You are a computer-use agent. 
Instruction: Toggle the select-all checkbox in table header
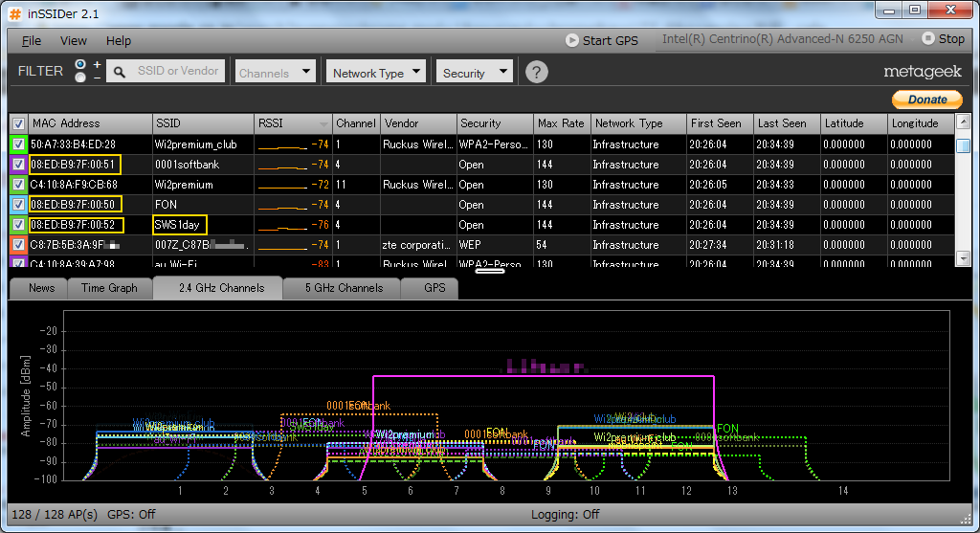point(19,123)
